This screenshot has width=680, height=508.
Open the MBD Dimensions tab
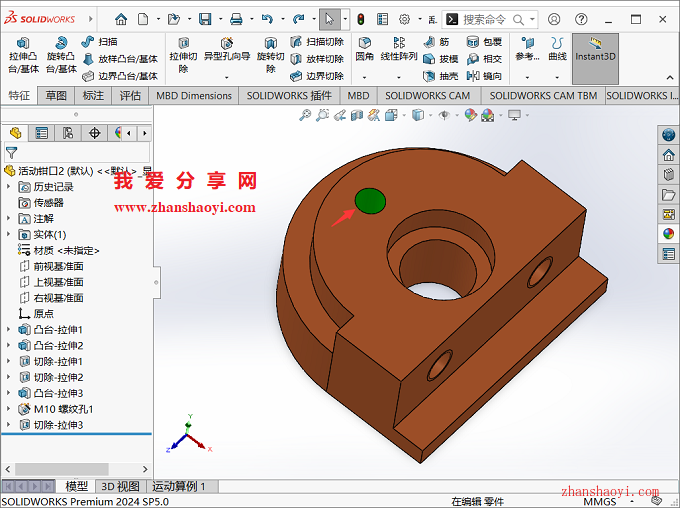(x=194, y=95)
